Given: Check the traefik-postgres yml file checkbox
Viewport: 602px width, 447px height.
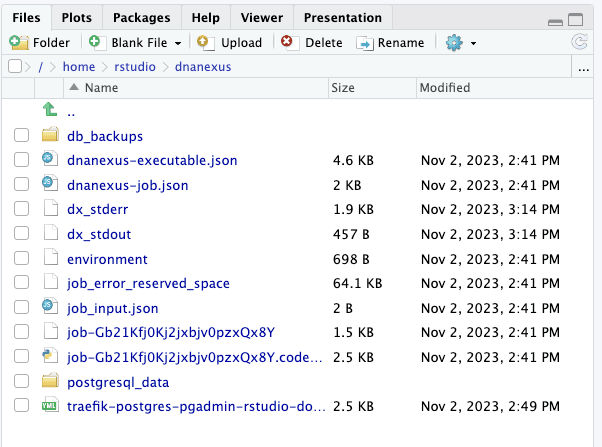Looking at the screenshot, I should pos(22,405).
